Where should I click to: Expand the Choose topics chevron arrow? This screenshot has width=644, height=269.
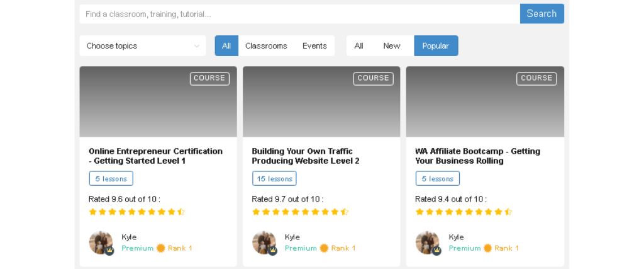[x=197, y=46]
